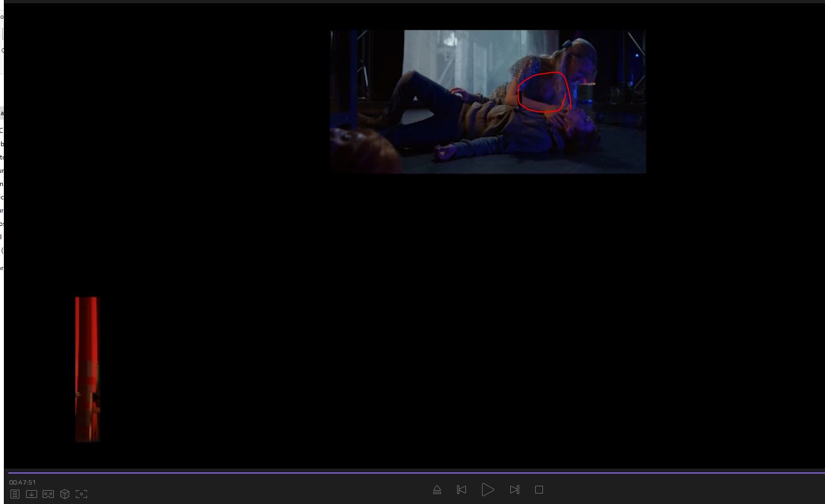This screenshot has height=504, width=825.
Task: Click the red-circled area in the video
Action: [x=544, y=92]
